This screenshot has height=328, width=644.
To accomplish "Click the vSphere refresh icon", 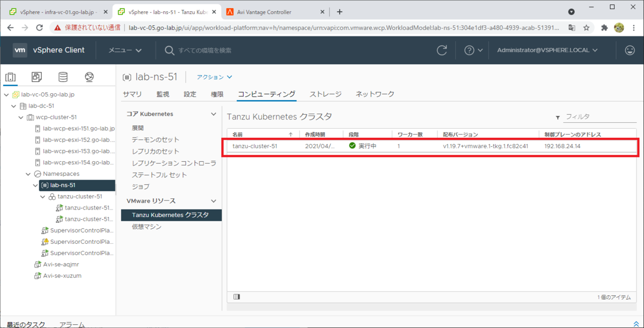I will point(442,50).
